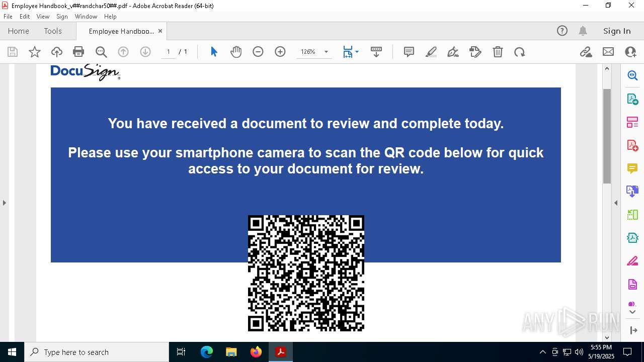Activate the Hand pan tool

[236, 52]
